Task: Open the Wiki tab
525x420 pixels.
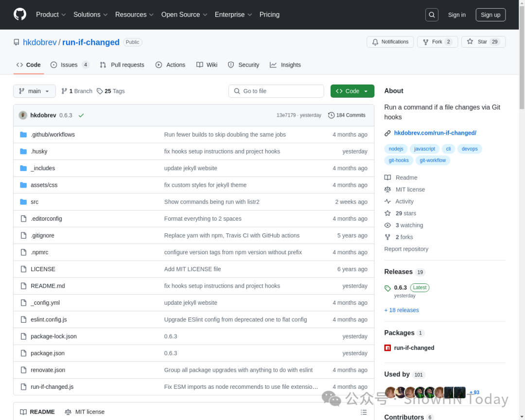Action: click(207, 65)
